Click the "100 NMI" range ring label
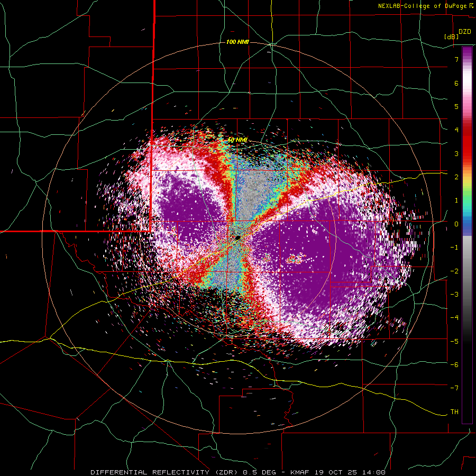 point(237,42)
